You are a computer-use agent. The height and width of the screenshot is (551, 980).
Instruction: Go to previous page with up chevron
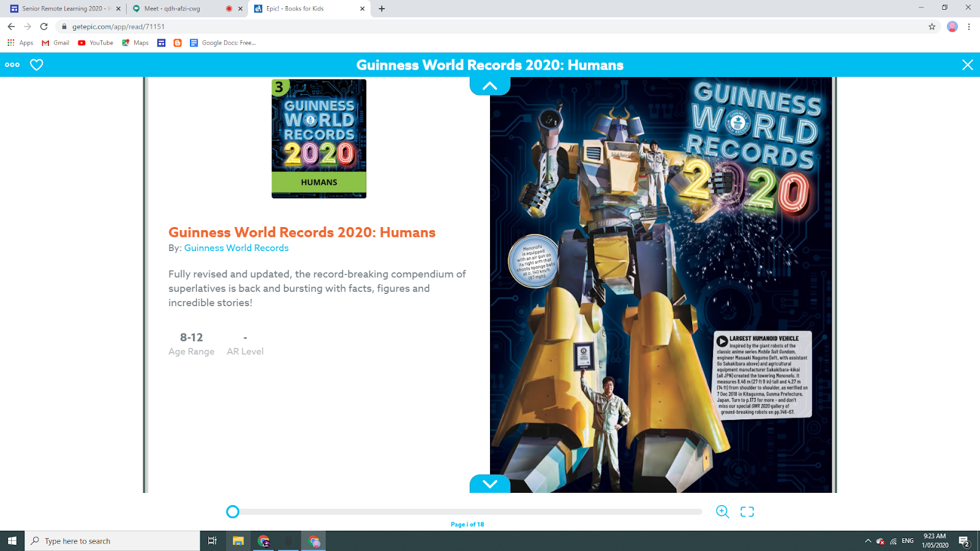tap(490, 86)
